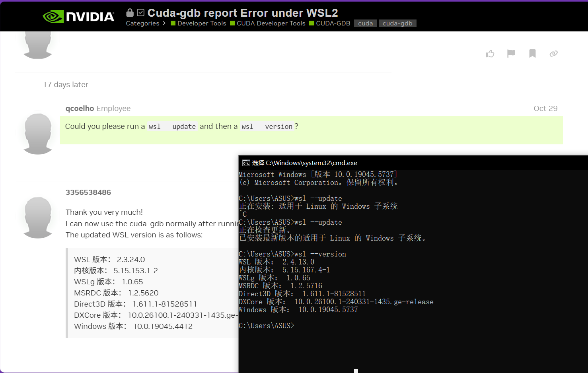Open username 3356538486 profile
Viewport: 588px width, 373px height.
click(x=88, y=192)
